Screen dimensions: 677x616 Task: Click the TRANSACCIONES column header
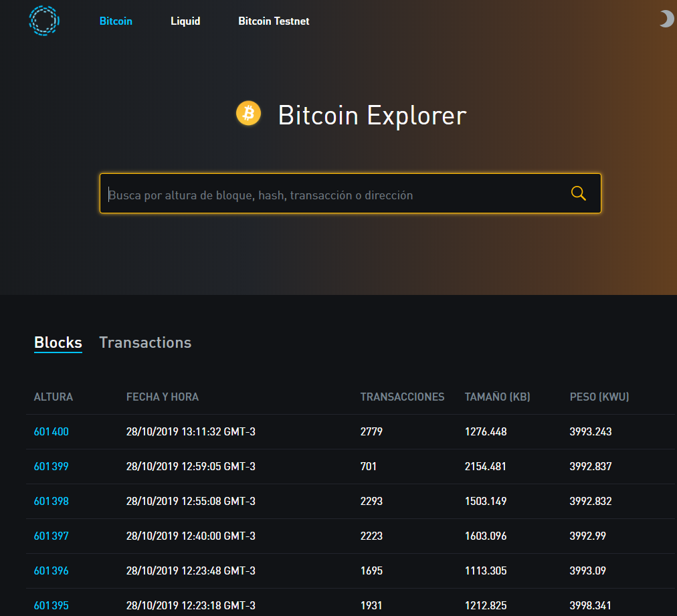point(403,397)
